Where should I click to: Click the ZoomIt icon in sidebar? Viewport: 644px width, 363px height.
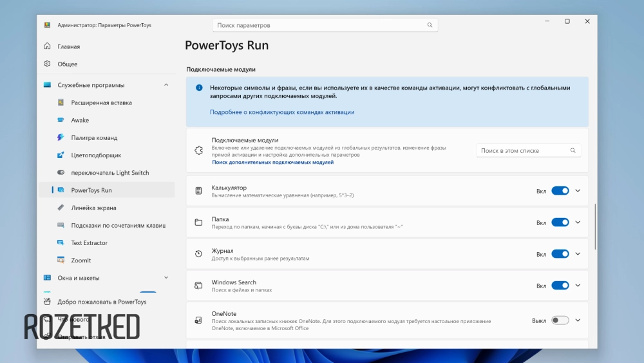[x=61, y=260]
